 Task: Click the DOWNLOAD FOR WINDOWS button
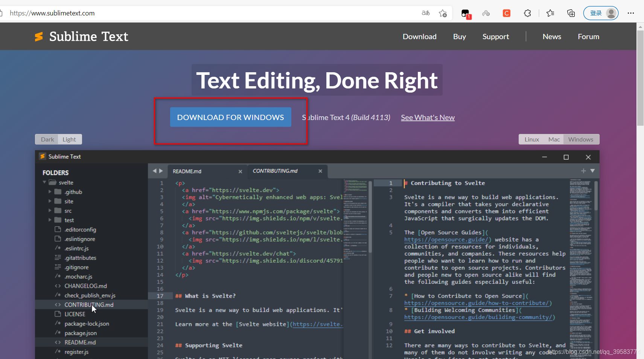coord(231,117)
